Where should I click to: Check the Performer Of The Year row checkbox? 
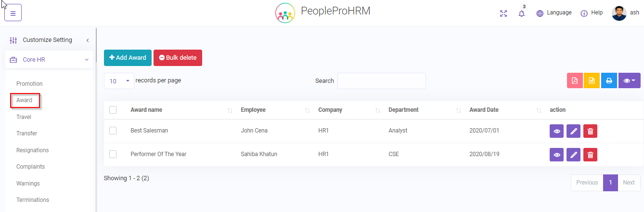(x=113, y=154)
